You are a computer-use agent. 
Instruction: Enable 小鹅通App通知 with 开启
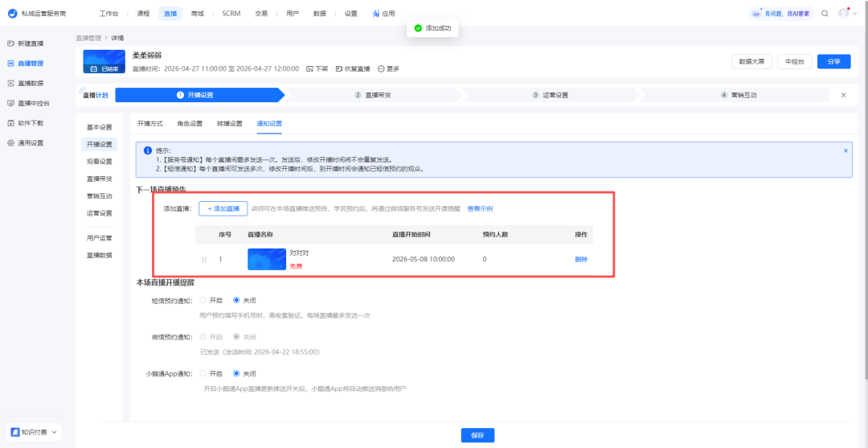click(203, 374)
